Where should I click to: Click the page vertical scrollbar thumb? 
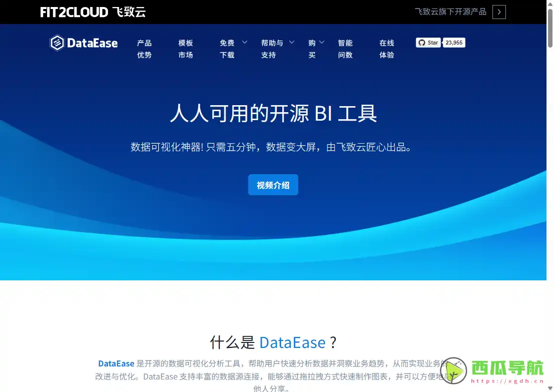[x=550, y=28]
